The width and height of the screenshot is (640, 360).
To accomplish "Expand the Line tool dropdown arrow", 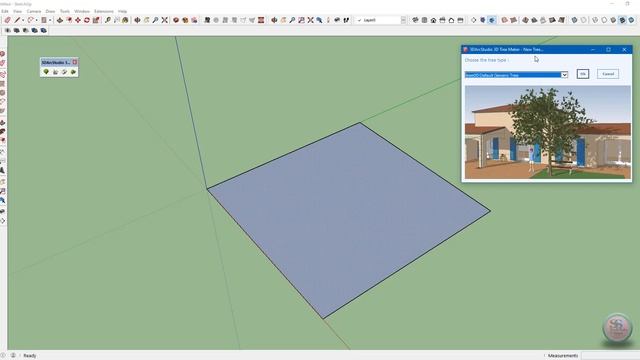I will [23, 20].
